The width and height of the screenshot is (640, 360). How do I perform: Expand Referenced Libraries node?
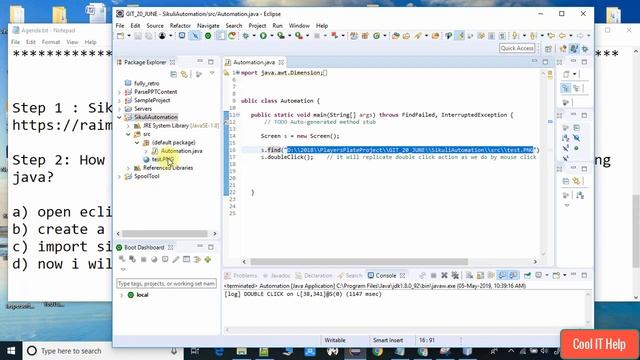(x=128, y=168)
